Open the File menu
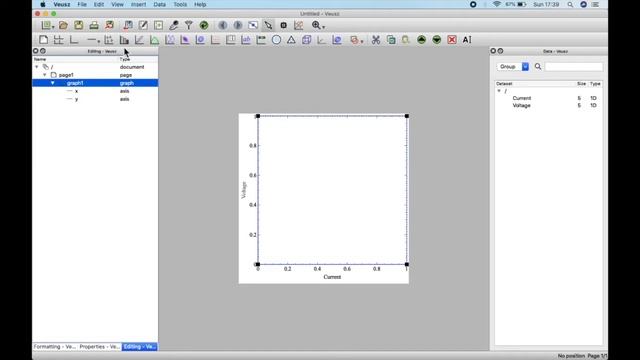Image resolution: width=640 pixels, height=360 pixels. point(82,4)
